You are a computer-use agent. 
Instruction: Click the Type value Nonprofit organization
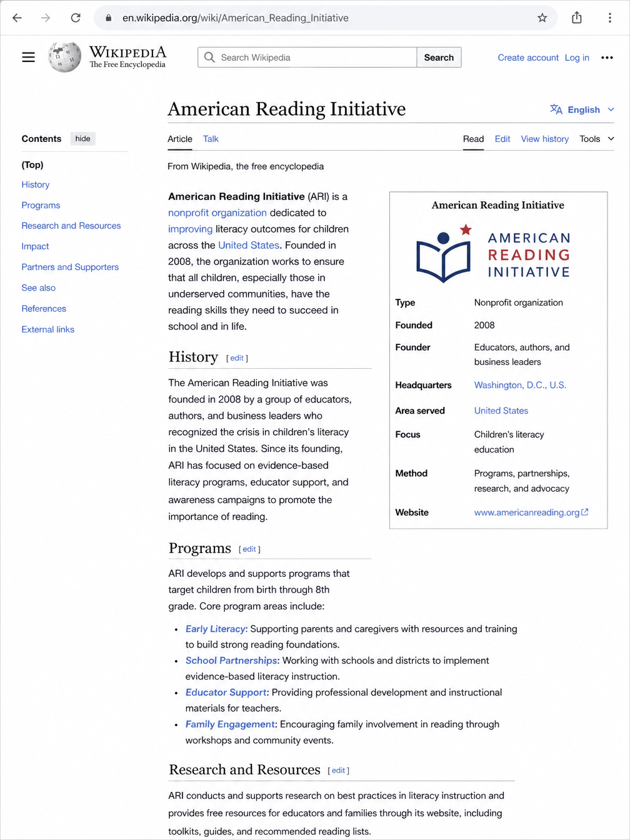click(x=519, y=302)
